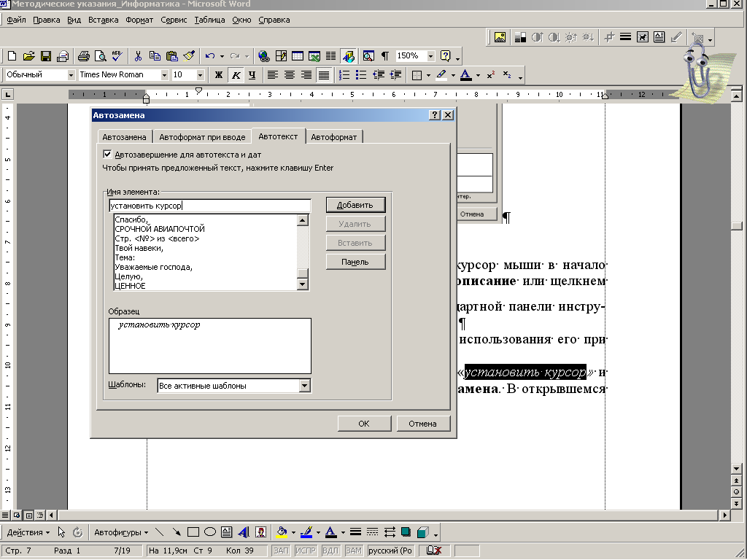Open the Действия drawing menu
The width and height of the screenshot is (747, 560).
point(28,532)
